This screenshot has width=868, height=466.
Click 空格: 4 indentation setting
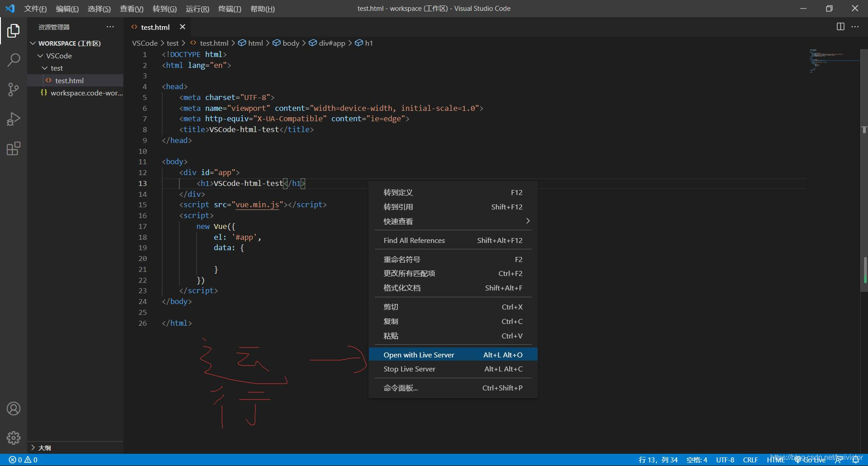pos(697,460)
